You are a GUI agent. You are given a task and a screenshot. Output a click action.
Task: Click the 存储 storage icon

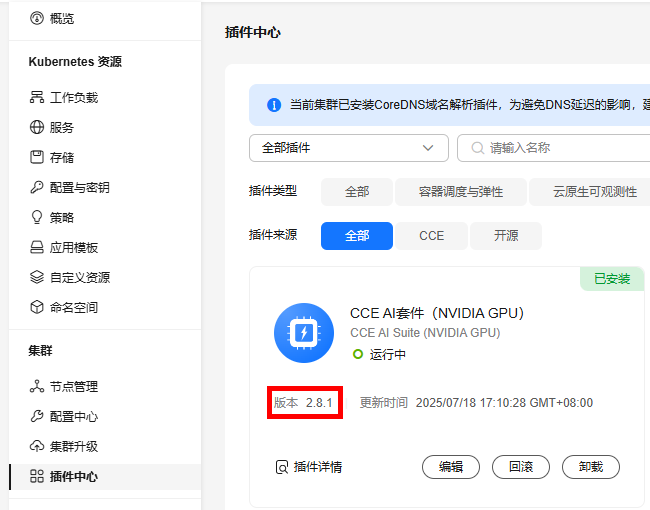36,157
